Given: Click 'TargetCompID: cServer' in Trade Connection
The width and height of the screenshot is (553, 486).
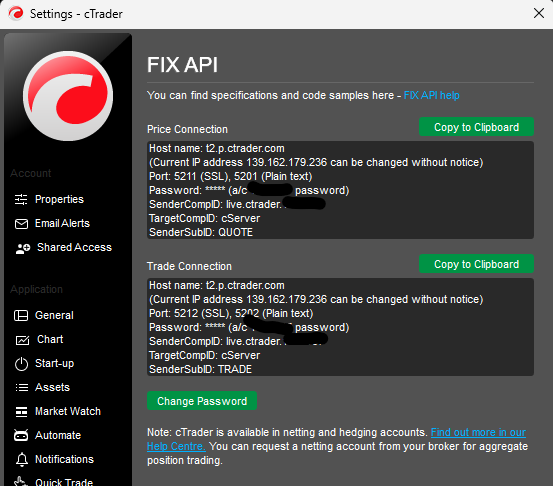Looking at the screenshot, I should click(205, 355).
